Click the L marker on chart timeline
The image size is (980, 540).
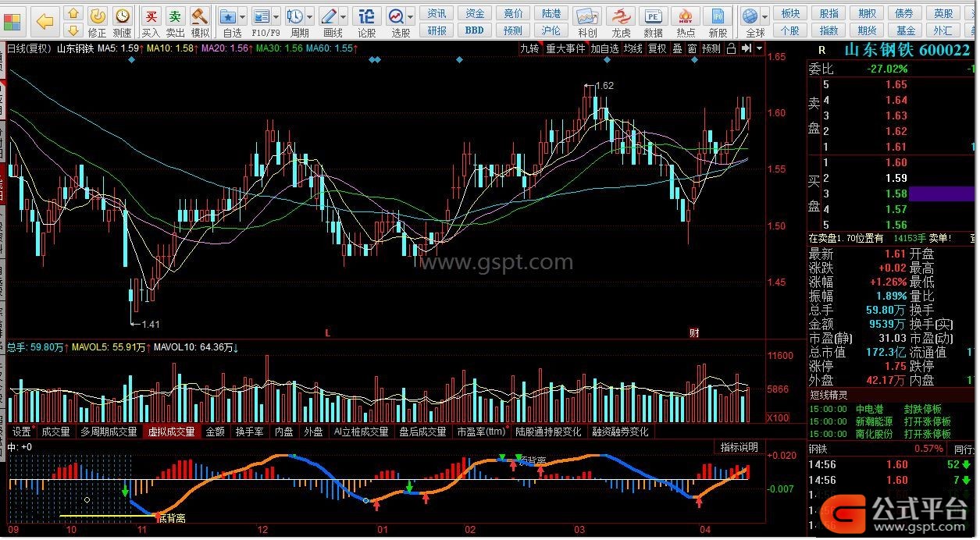pos(328,333)
